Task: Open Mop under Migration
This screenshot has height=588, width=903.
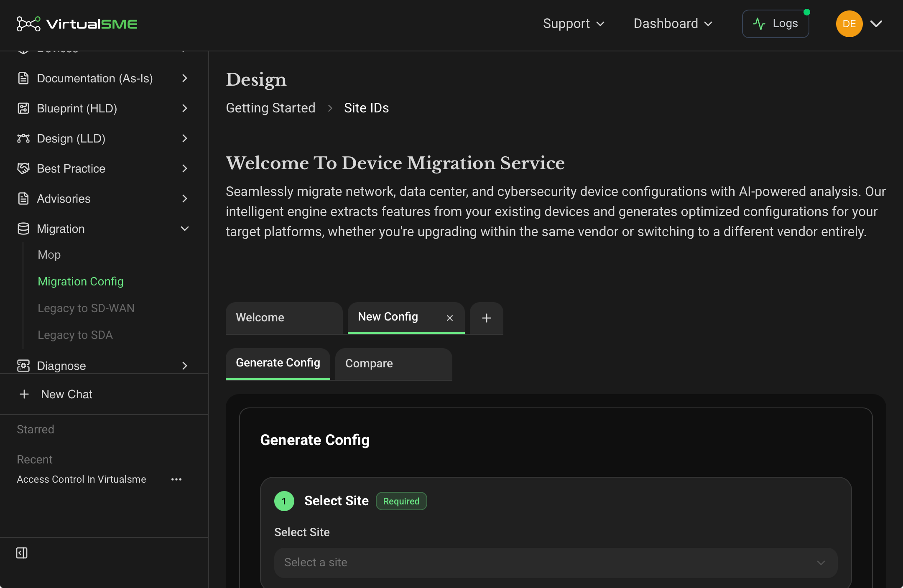Action: pyautogui.click(x=49, y=255)
